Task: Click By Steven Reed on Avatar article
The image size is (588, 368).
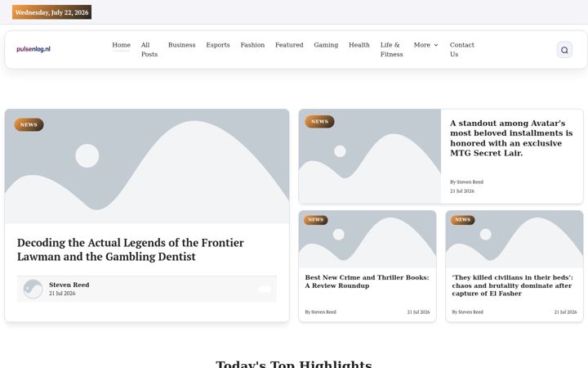Action: click(467, 182)
